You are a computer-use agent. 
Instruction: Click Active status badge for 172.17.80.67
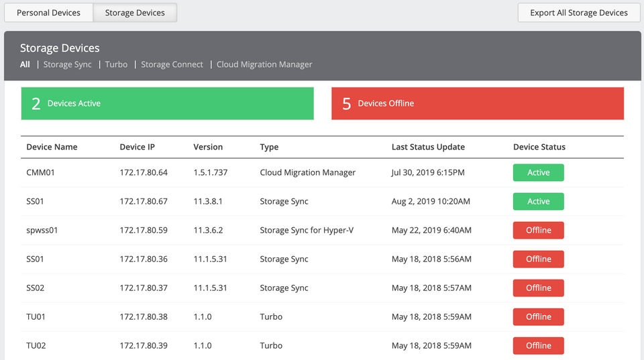click(538, 202)
